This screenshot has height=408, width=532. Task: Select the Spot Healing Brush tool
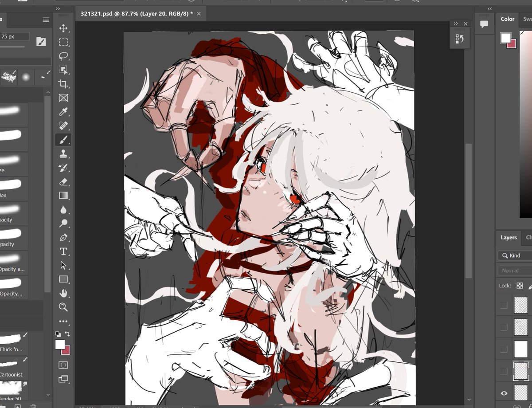click(63, 126)
